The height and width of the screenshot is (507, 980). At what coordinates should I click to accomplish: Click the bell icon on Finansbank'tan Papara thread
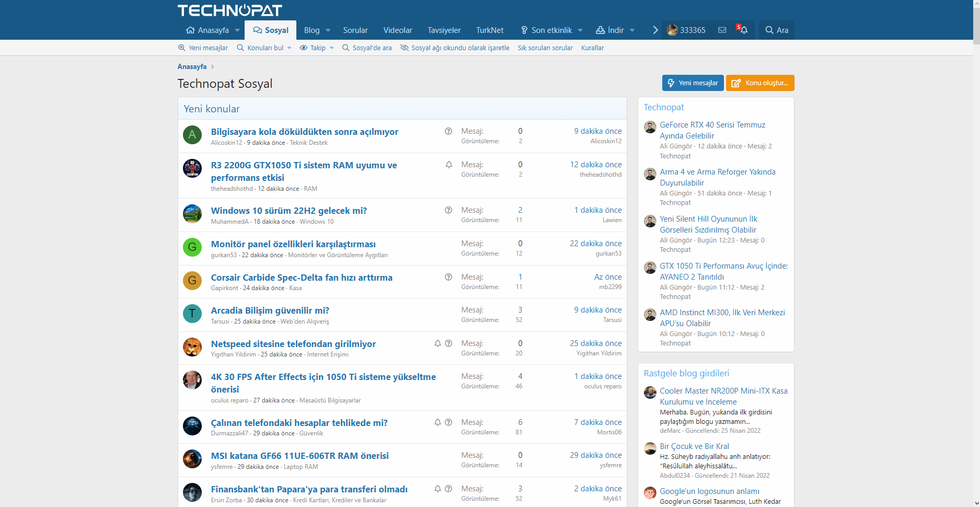(437, 489)
